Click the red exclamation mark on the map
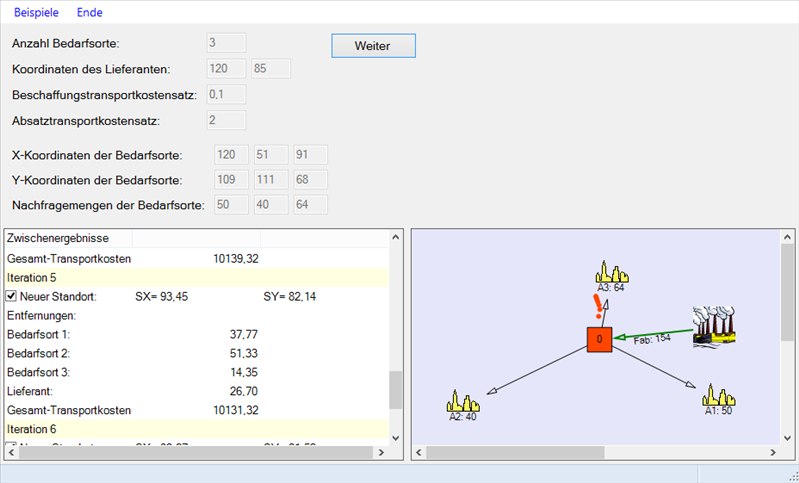The width and height of the screenshot is (799, 483). (598, 305)
